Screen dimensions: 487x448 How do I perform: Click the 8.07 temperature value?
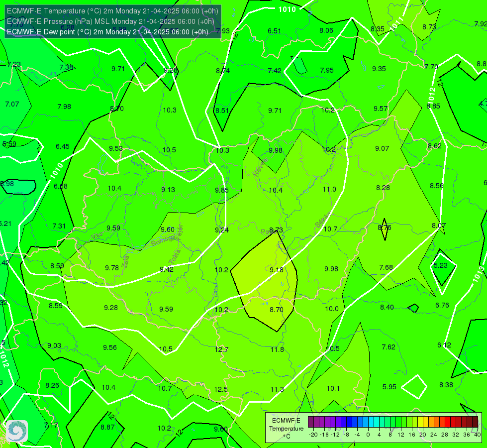439,225
